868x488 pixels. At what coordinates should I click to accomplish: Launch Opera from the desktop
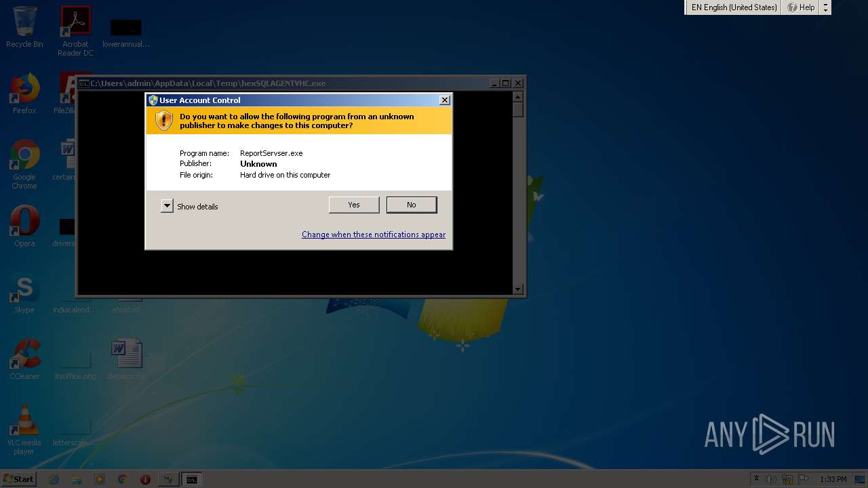pyautogui.click(x=24, y=226)
